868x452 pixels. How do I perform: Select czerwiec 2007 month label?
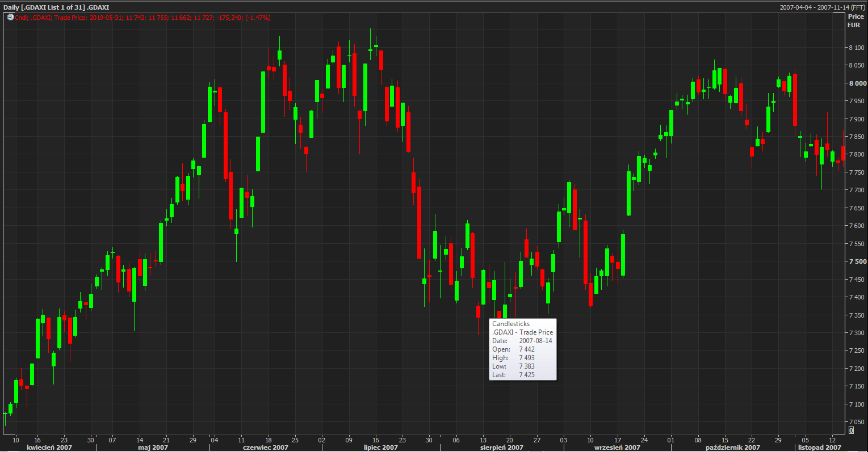(x=265, y=447)
